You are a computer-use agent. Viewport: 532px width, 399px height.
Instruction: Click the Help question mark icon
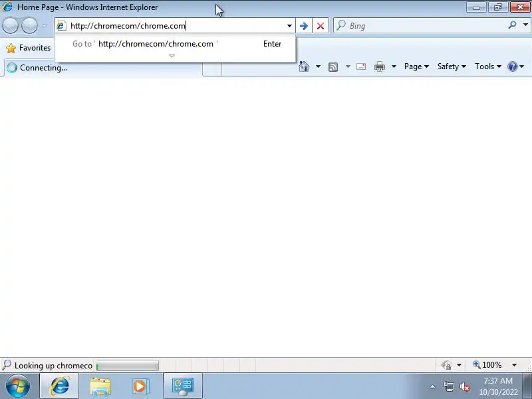(512, 66)
